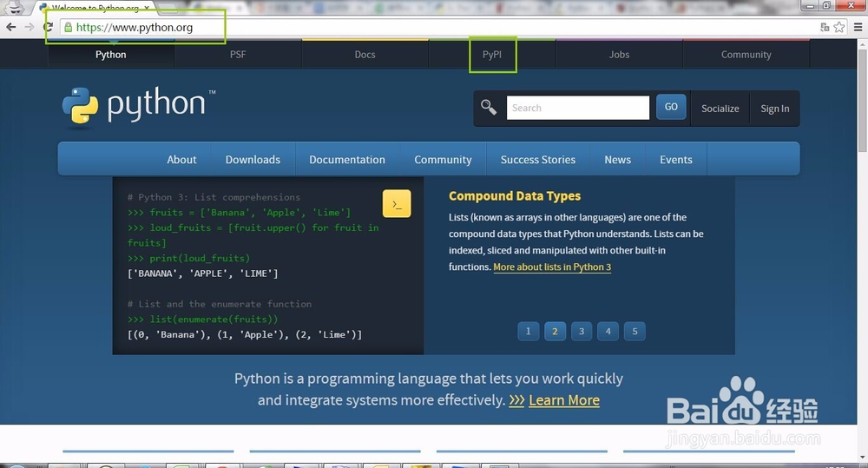Follow the Learn More link
Screen dimensions: 868x468
(x=563, y=400)
